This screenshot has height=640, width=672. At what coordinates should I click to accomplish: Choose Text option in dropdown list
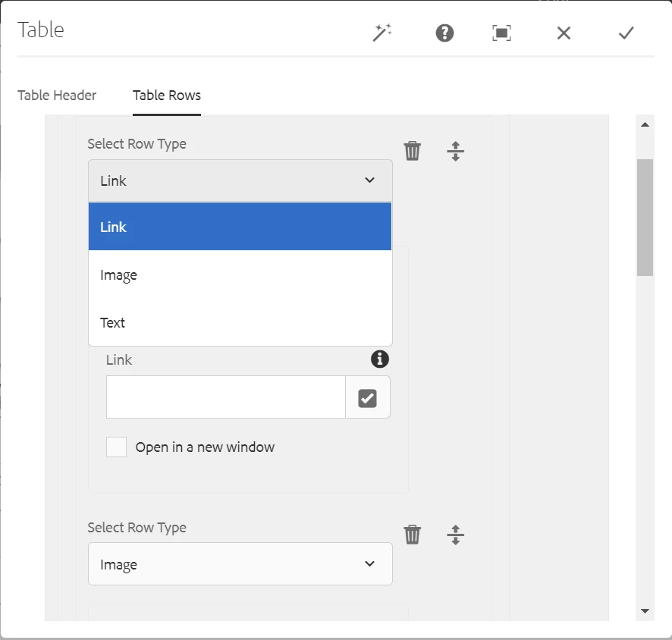pyautogui.click(x=240, y=322)
